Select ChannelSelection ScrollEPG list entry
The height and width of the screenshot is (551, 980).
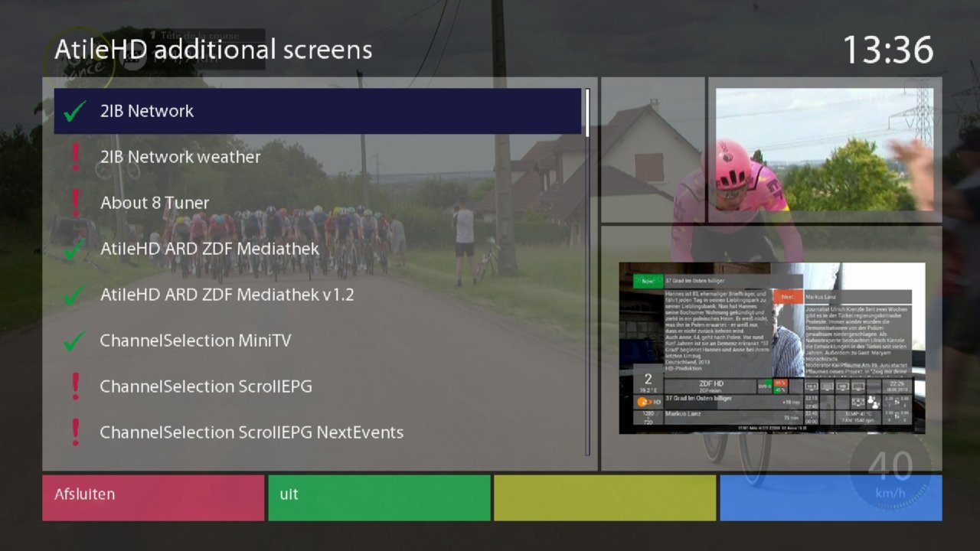[x=205, y=386]
